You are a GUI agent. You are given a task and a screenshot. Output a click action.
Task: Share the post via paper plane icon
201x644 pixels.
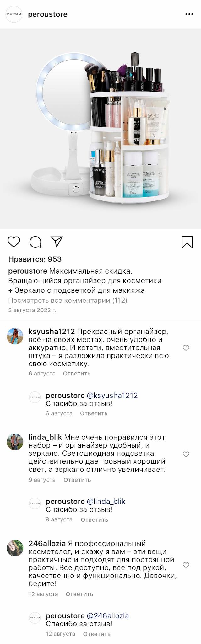[57, 242]
